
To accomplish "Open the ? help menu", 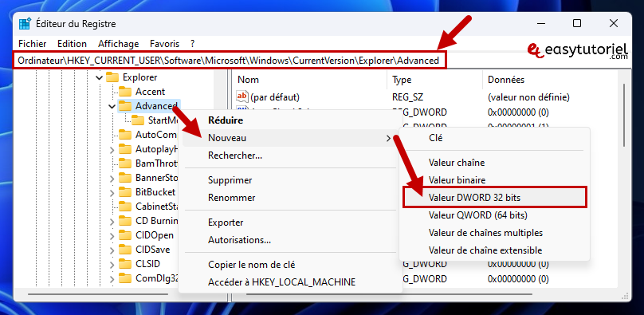I will point(192,44).
